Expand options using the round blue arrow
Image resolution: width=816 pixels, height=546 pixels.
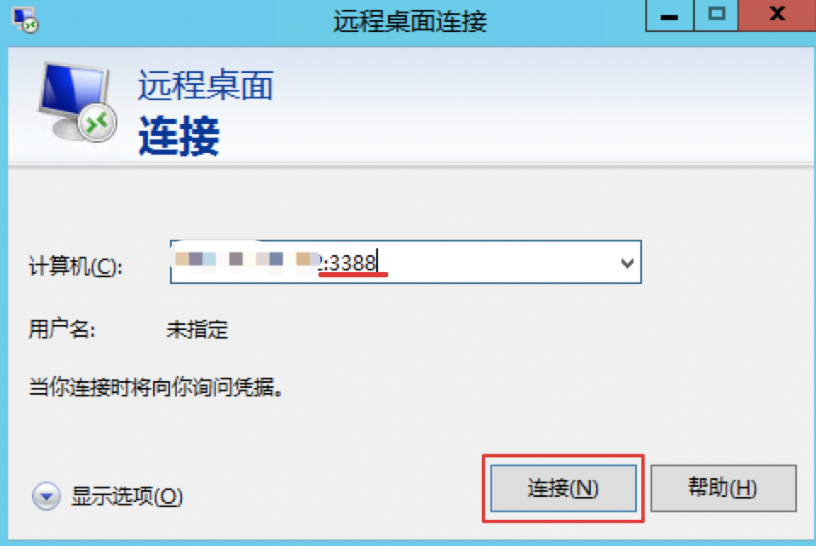coord(46,496)
